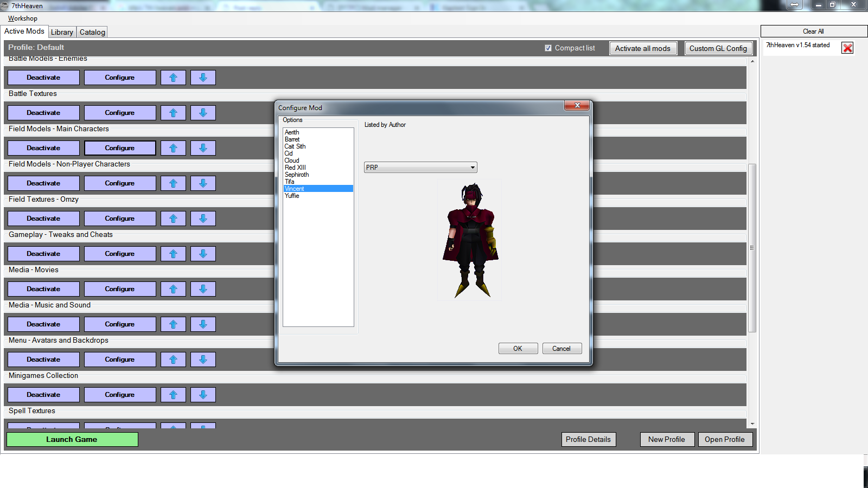Move Field Models - Main Characters mod down
Image resolution: width=868 pixels, height=488 pixels.
point(203,148)
